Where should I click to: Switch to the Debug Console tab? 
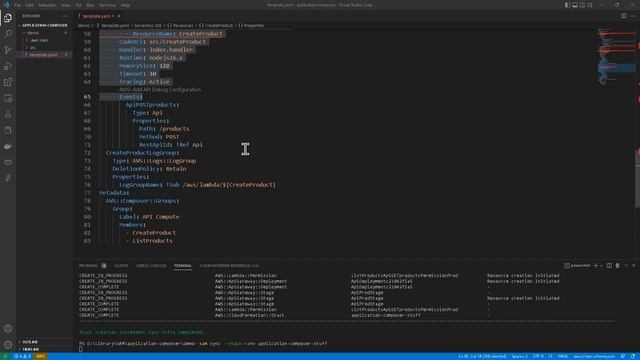coord(151,266)
